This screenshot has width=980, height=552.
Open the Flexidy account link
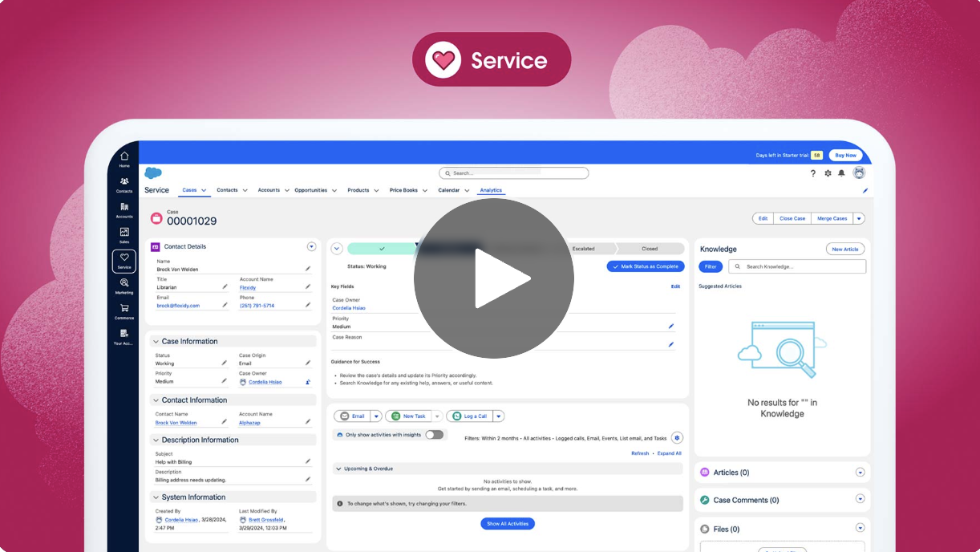[x=248, y=287]
